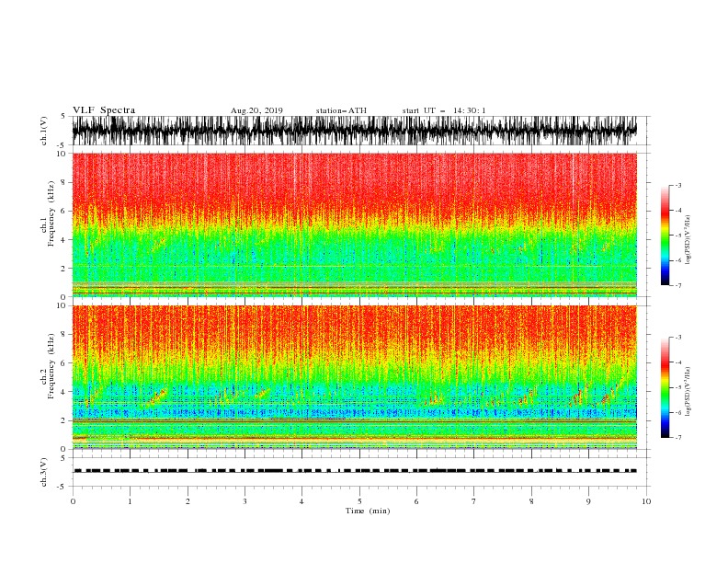Click the "4" kHz tick on ch.1 axis
Image resolution: width=728 pixels, height=563 pixels.
(64, 240)
